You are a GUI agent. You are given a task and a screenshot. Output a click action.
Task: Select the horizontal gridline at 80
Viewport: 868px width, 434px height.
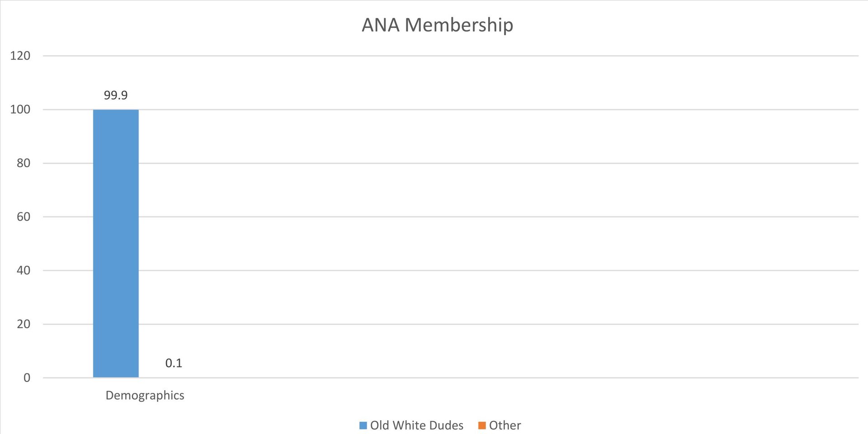(x=452, y=163)
